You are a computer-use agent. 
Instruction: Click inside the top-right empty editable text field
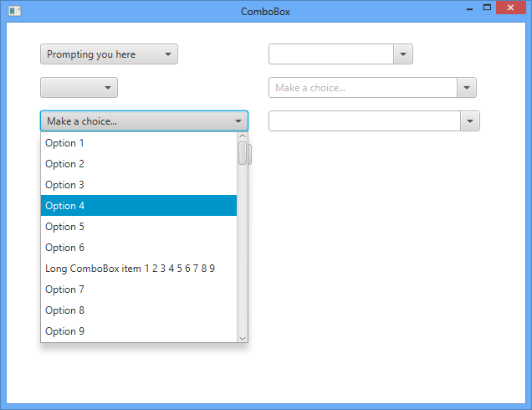point(330,54)
